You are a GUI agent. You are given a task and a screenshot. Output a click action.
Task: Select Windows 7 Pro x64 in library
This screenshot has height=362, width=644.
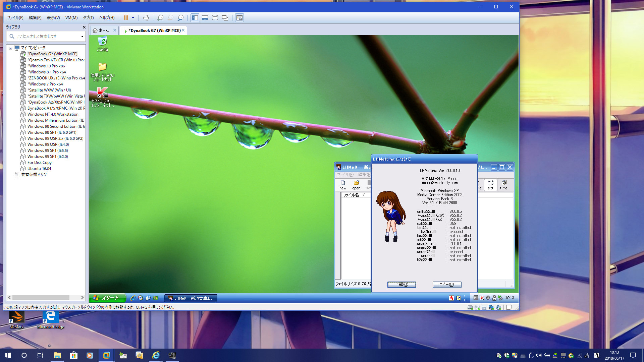(45, 84)
